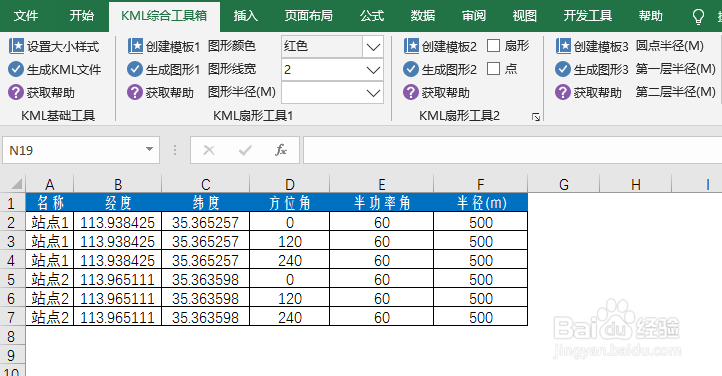Select header cell 方位角
The height and width of the screenshot is (376, 722).
(x=290, y=202)
